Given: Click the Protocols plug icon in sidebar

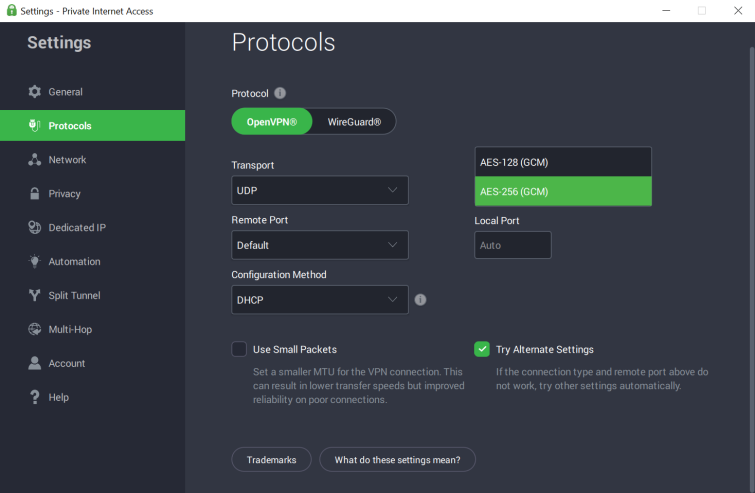Looking at the screenshot, I should (x=34, y=126).
